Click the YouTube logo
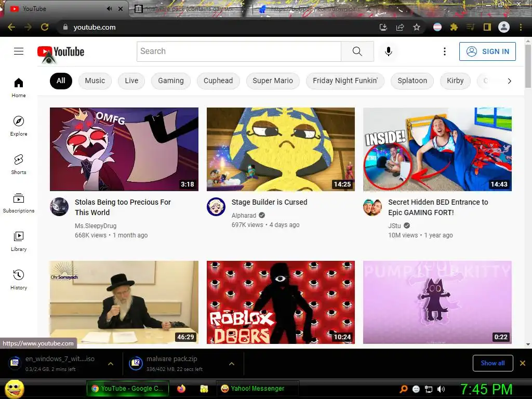532x399 pixels. [x=61, y=52]
